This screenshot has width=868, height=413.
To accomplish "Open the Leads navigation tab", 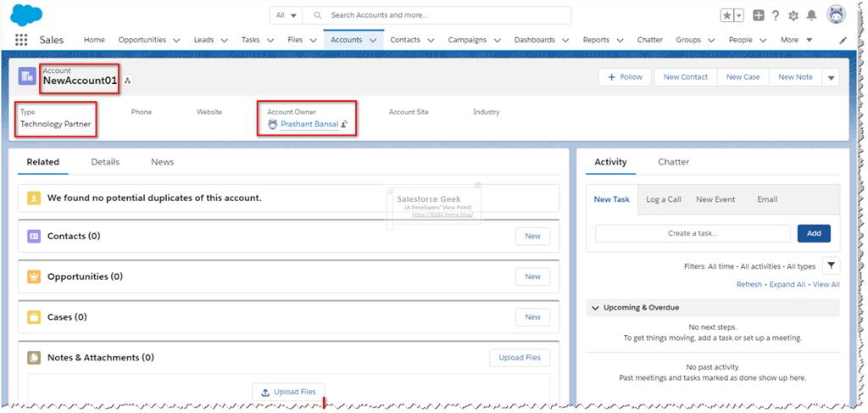I will point(203,40).
